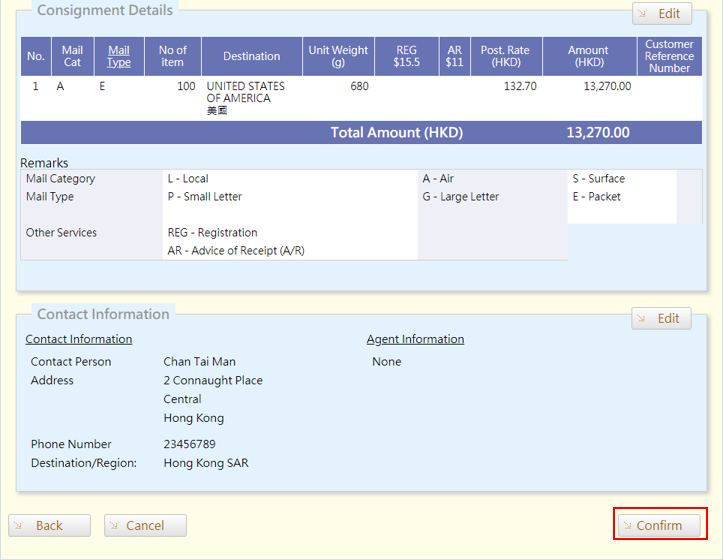Click the Destination column header
723x560 pixels.
(251, 56)
